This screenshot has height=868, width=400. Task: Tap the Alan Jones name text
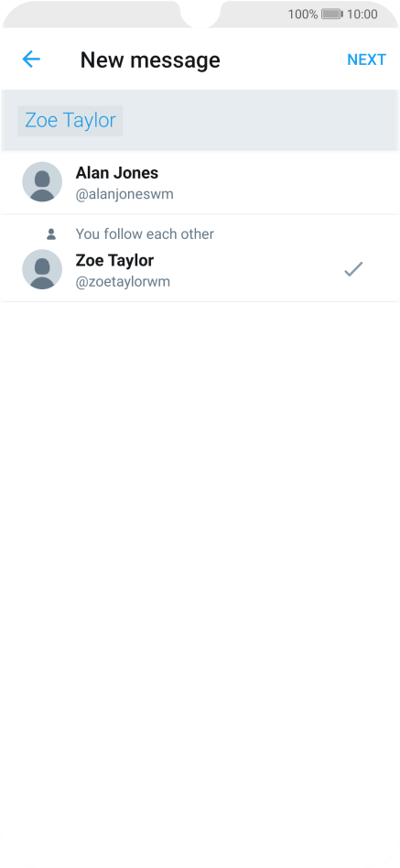(117, 173)
